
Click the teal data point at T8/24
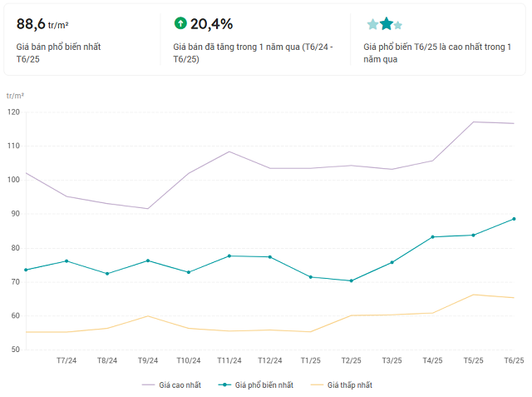[x=106, y=274]
